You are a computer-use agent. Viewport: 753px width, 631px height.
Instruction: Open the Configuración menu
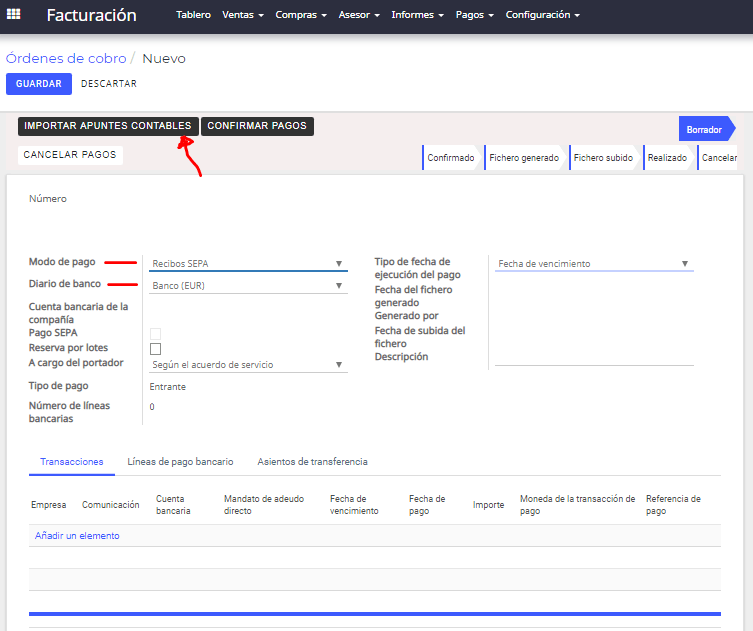tap(543, 15)
